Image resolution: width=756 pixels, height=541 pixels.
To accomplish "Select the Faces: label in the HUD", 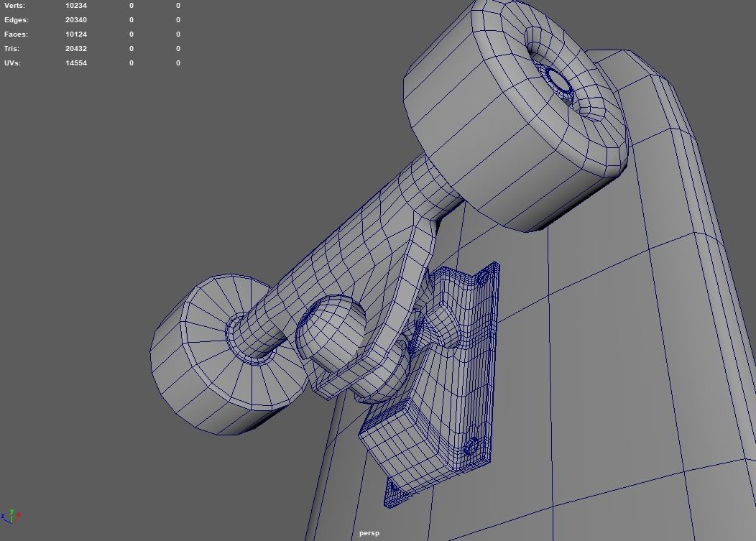I will pos(16,34).
